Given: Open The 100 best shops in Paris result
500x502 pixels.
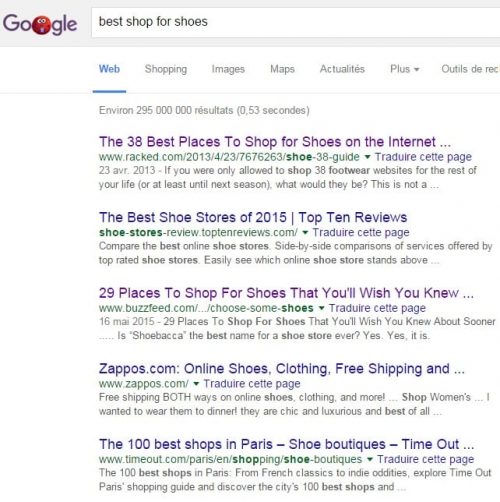Looking at the screenshot, I should [x=286, y=444].
